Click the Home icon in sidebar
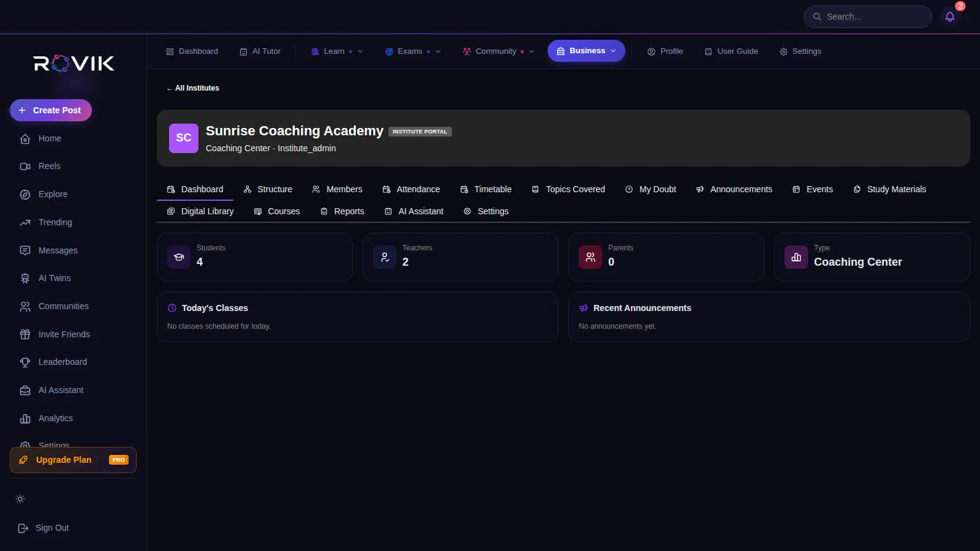 coord(25,139)
